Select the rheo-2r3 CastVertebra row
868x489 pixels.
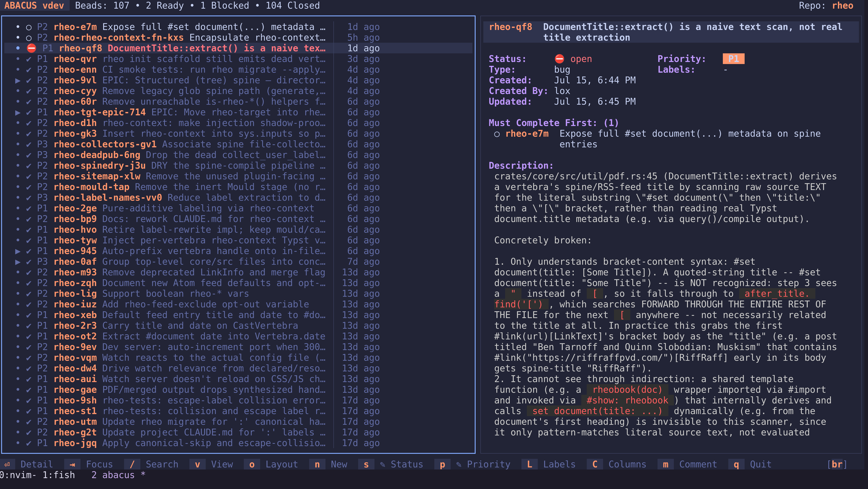238,326
